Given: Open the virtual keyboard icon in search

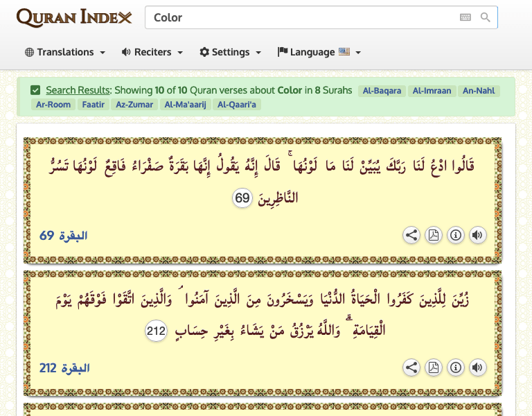Looking at the screenshot, I should tap(465, 17).
